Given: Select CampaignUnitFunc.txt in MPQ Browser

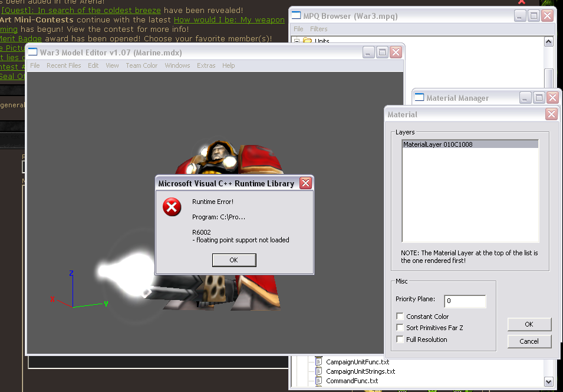Looking at the screenshot, I should coord(357,362).
